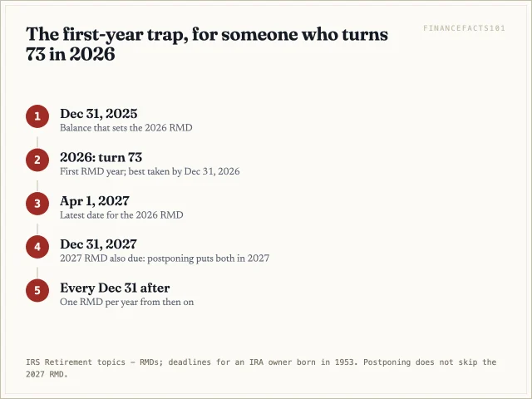Click 'Balance that sets the 2026 RMD' text
Image resolution: width=532 pixels, height=399 pixels.
126,128
